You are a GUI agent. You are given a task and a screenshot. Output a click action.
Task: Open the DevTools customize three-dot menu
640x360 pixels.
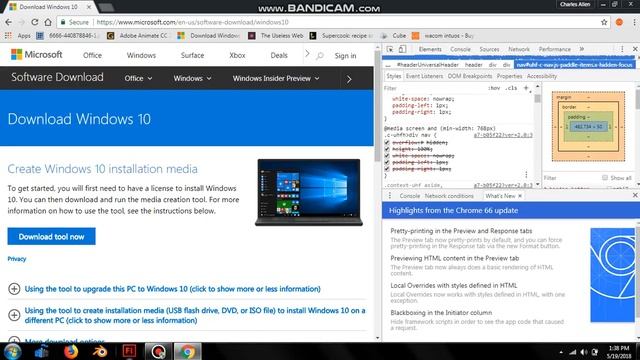pos(622,49)
